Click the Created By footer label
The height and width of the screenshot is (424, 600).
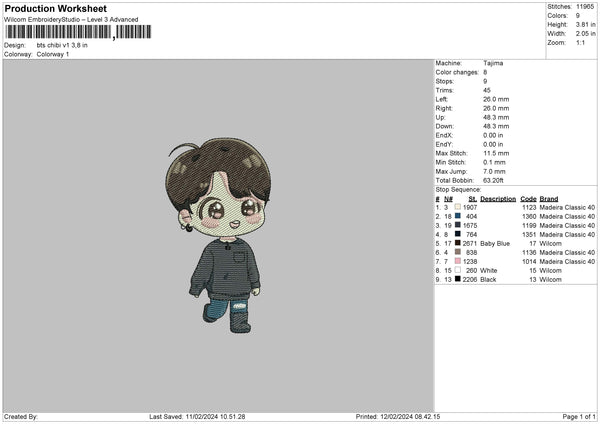tap(21, 417)
